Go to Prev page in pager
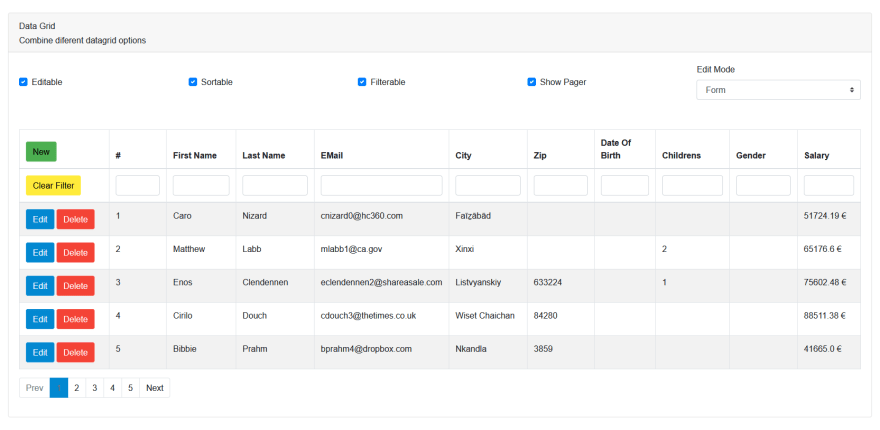This screenshot has height=430, width=880. tap(35, 388)
